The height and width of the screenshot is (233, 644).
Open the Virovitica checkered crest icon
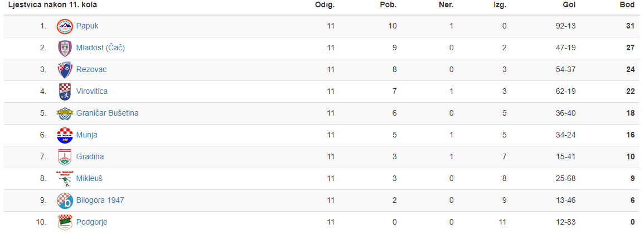[x=65, y=92]
